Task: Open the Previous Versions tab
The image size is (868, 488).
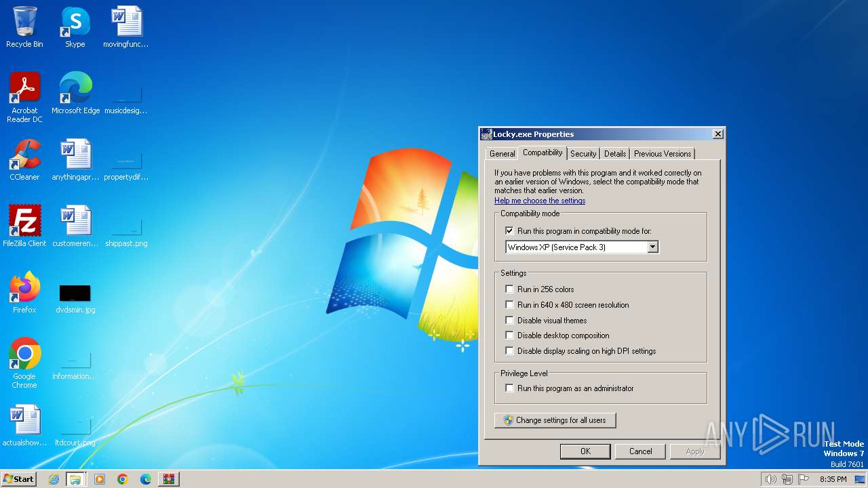Action: pos(663,154)
